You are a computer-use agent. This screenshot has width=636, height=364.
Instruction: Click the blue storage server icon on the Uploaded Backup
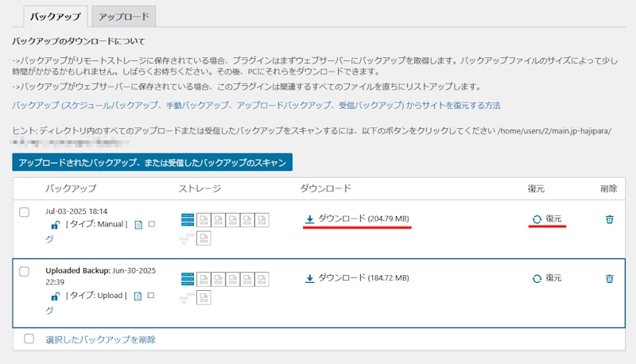[x=188, y=279]
